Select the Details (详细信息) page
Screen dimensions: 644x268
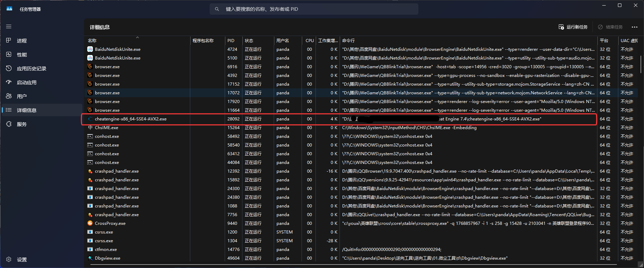(x=42, y=110)
